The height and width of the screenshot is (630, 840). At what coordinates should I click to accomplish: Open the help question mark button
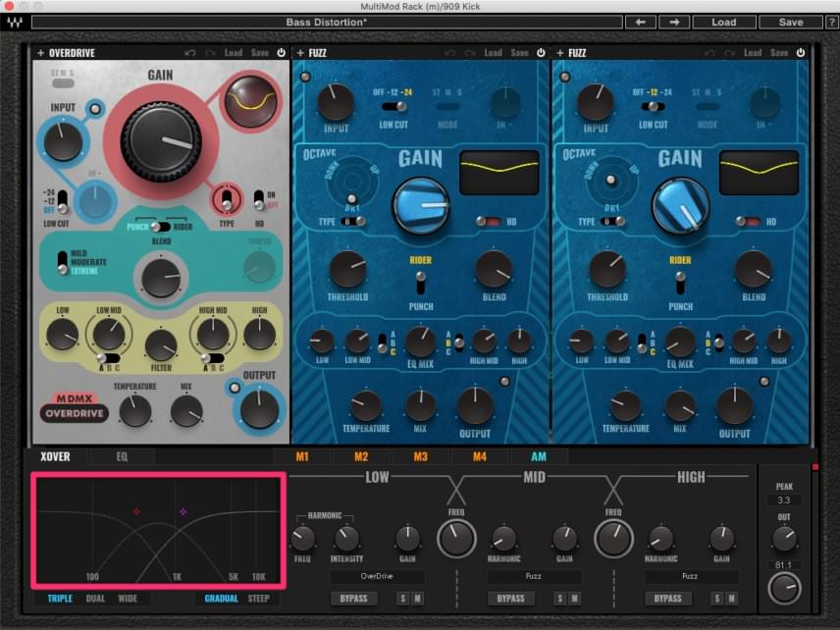(x=832, y=22)
